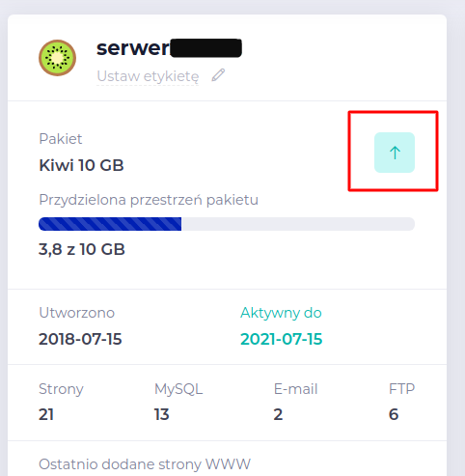
Task: Click the 'Aktywny do' expiry date 2021-07-15
Action: click(x=282, y=339)
